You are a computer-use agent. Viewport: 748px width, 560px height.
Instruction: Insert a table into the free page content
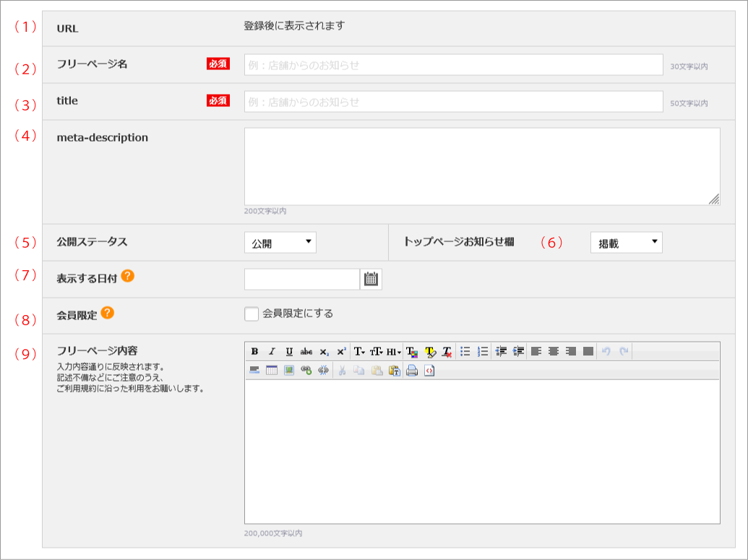272,371
